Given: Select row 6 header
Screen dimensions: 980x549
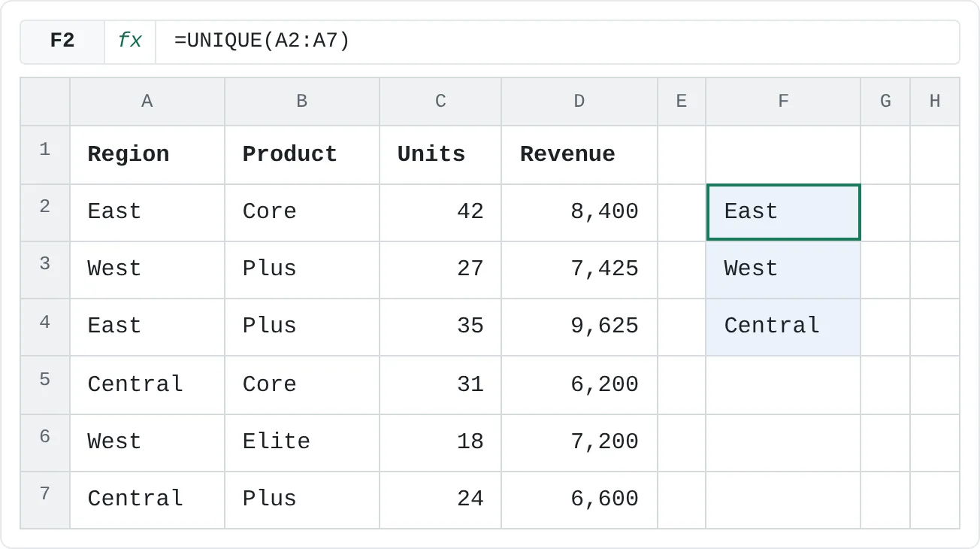Looking at the screenshot, I should [45, 443].
